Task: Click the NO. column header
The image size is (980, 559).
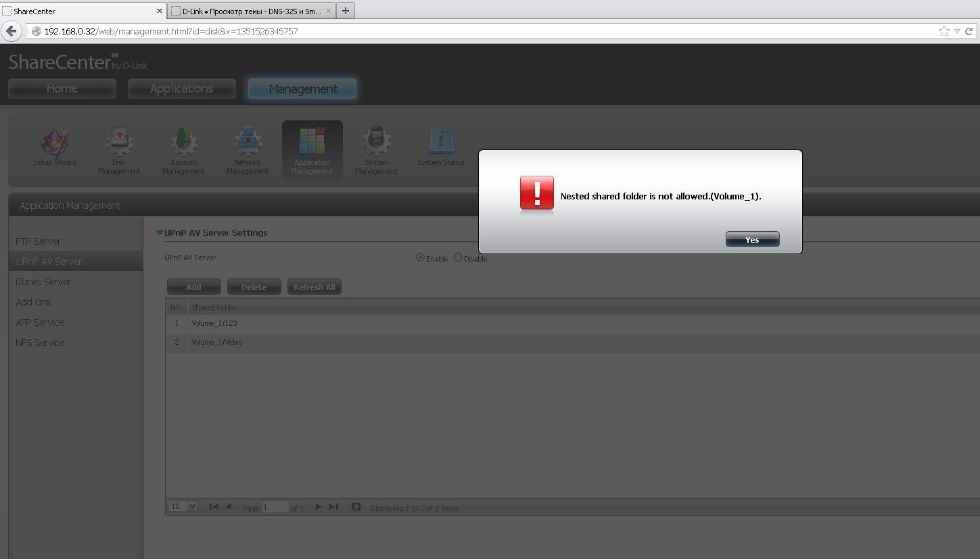Action: tap(177, 308)
